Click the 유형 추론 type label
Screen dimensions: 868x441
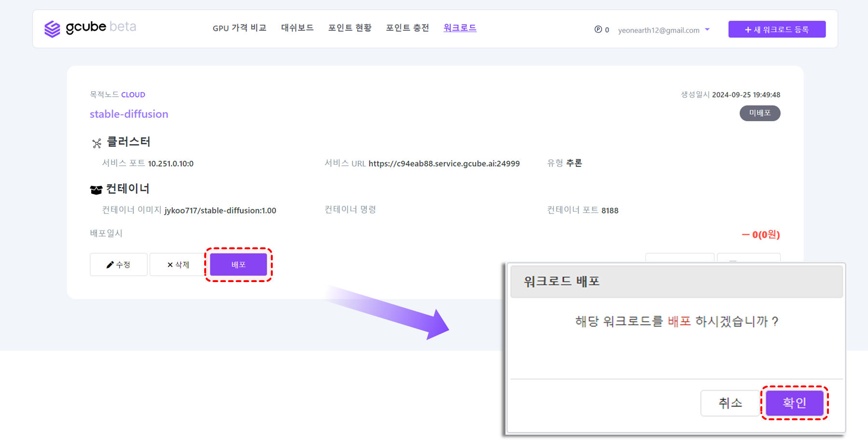(564, 163)
